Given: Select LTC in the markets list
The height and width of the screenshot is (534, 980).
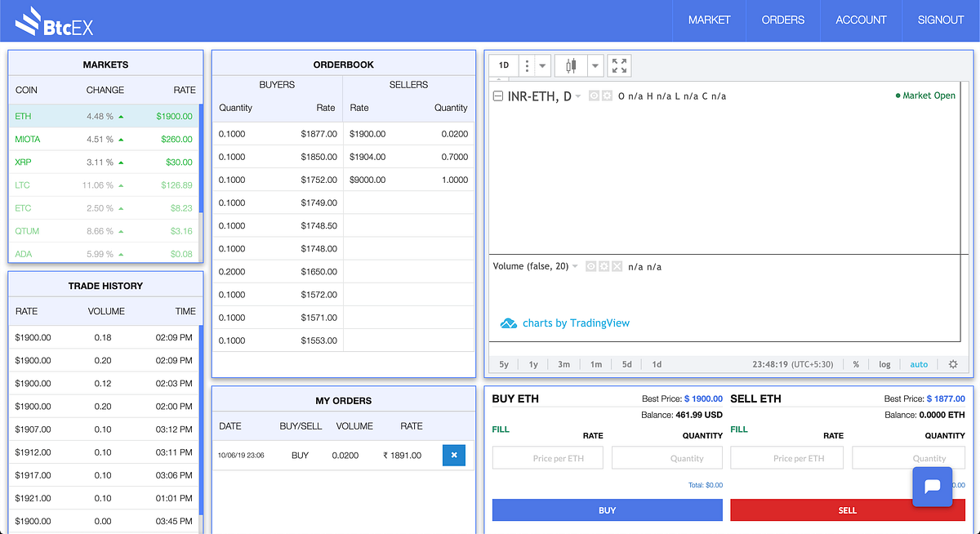Looking at the screenshot, I should 104,185.
